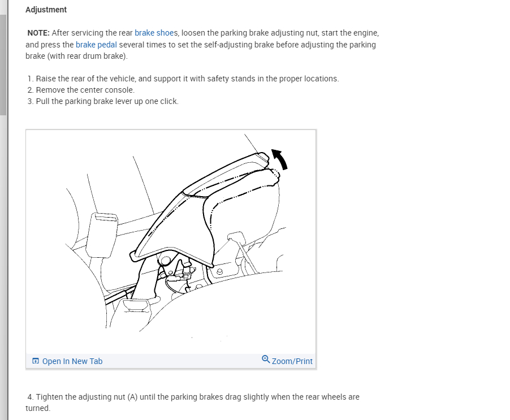Select the 'Open In New Tab' link text

coord(72,361)
